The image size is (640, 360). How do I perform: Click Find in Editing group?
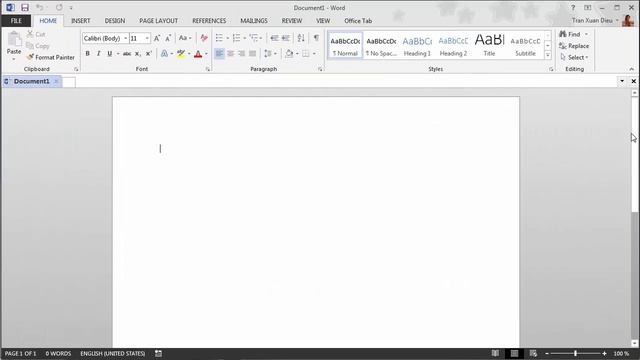pos(570,34)
